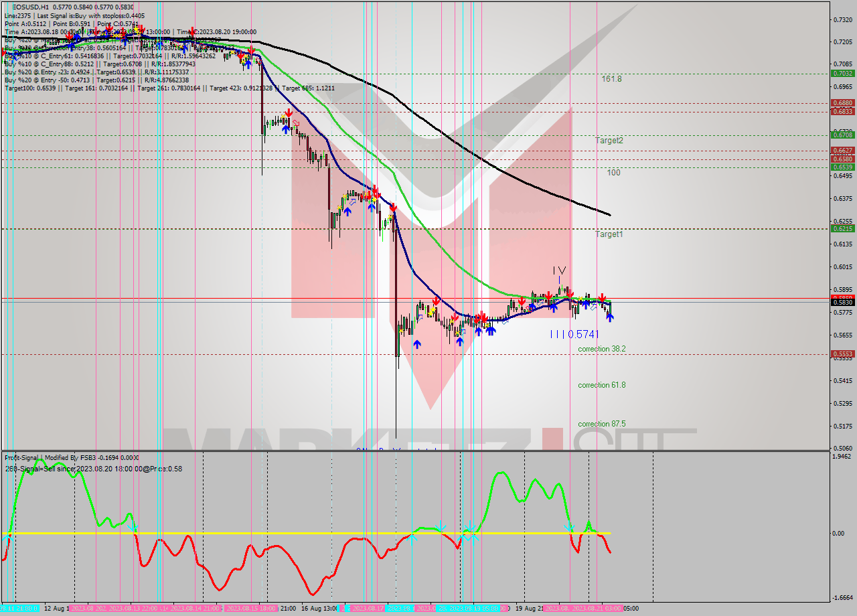This screenshot has height=616, width=857.
Task: Select the red 0.6880 price label
Action: pyautogui.click(x=842, y=102)
